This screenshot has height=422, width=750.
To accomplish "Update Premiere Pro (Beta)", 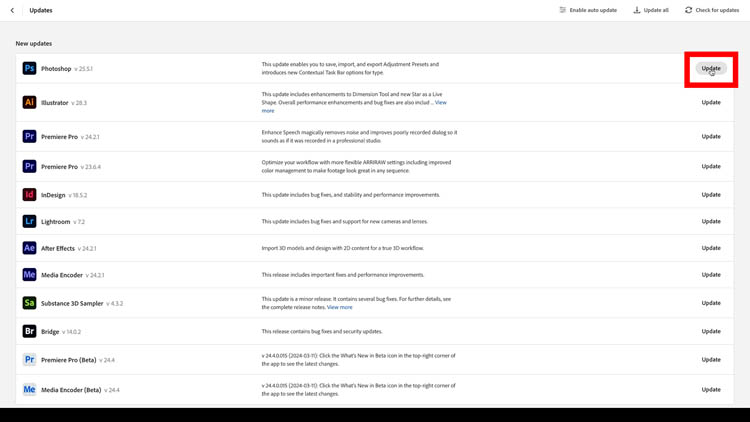I will point(711,359).
